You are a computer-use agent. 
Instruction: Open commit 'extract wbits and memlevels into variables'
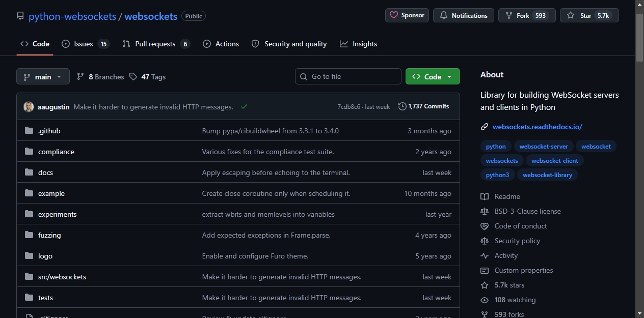click(269, 214)
